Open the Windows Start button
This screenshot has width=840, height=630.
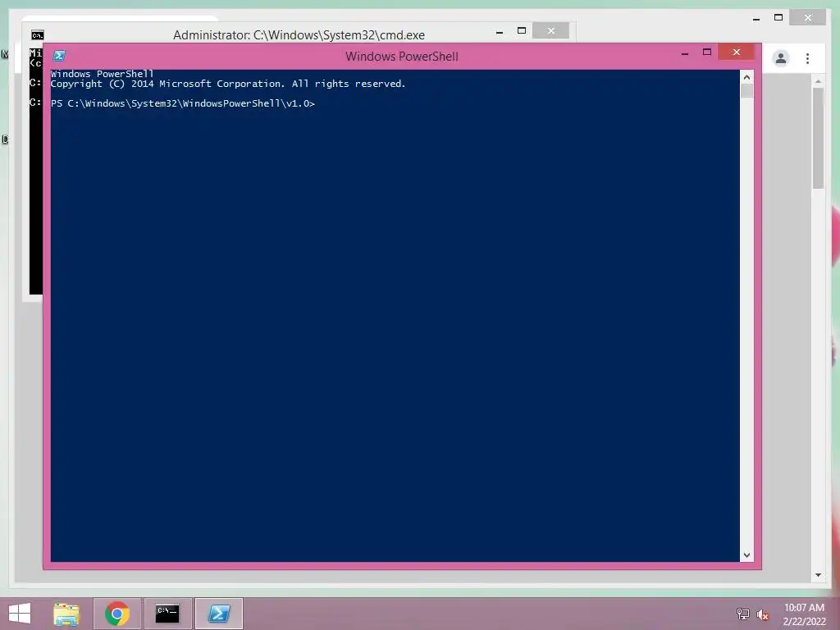point(20,614)
